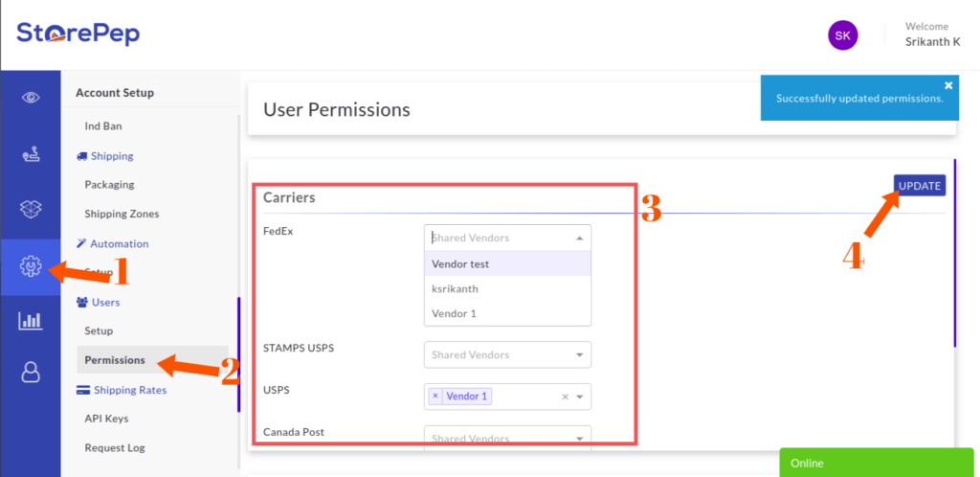This screenshot has height=477, width=980.
Task: Click the User Permissions page title
Action: 337,109
